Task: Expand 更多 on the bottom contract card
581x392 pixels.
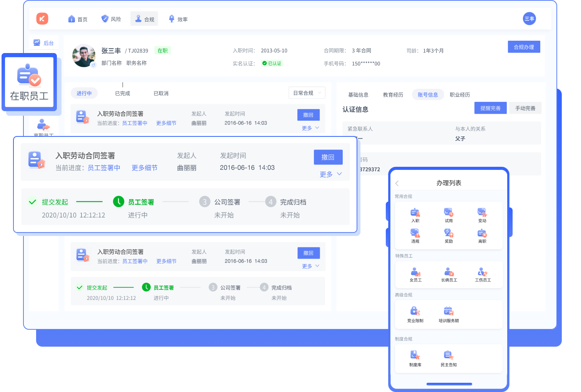Action: [310, 266]
